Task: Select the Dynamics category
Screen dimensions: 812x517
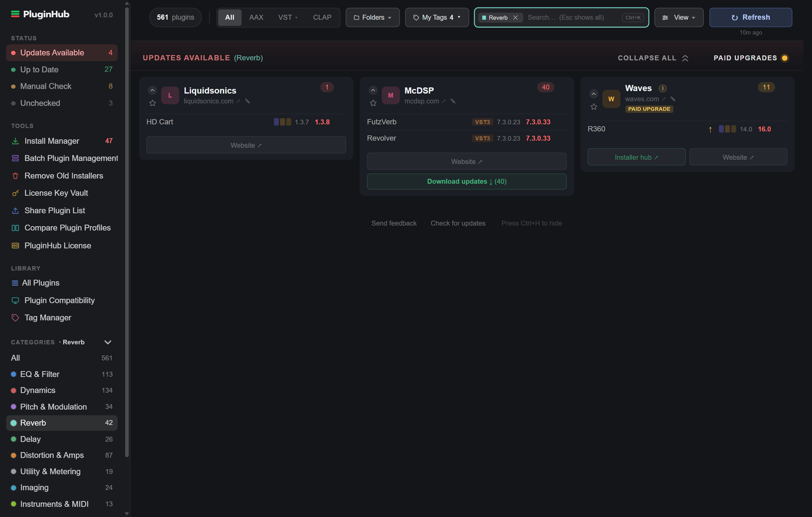Action: pyautogui.click(x=62, y=390)
